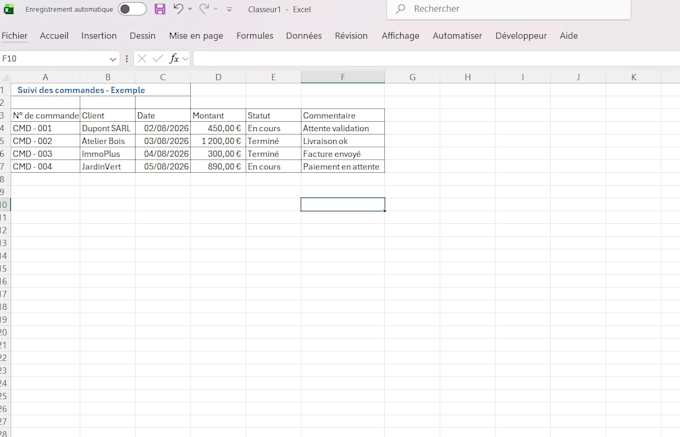
Task: Open the Dessin tab
Action: pos(142,36)
